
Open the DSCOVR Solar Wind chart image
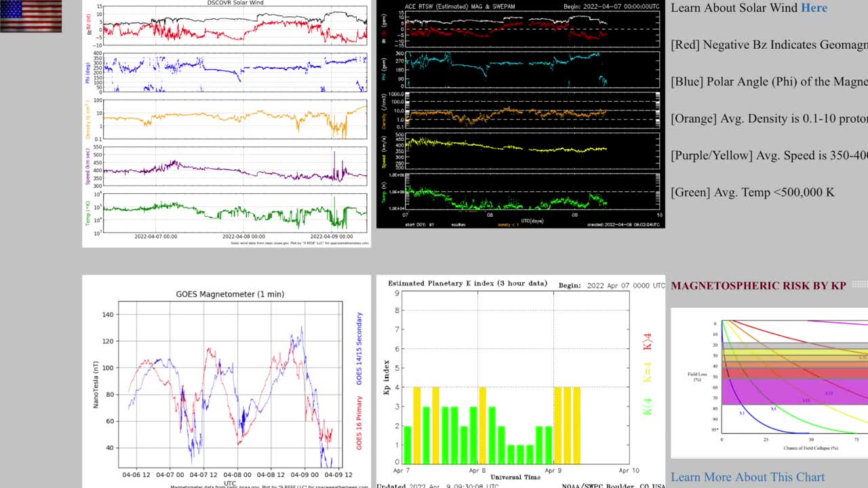coord(226,123)
